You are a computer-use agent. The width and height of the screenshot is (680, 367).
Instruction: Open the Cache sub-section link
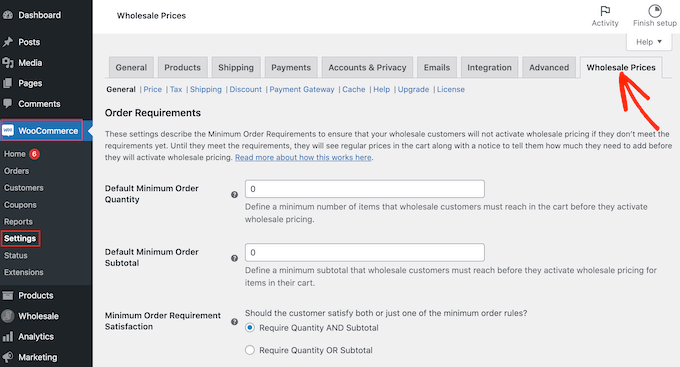tap(354, 89)
